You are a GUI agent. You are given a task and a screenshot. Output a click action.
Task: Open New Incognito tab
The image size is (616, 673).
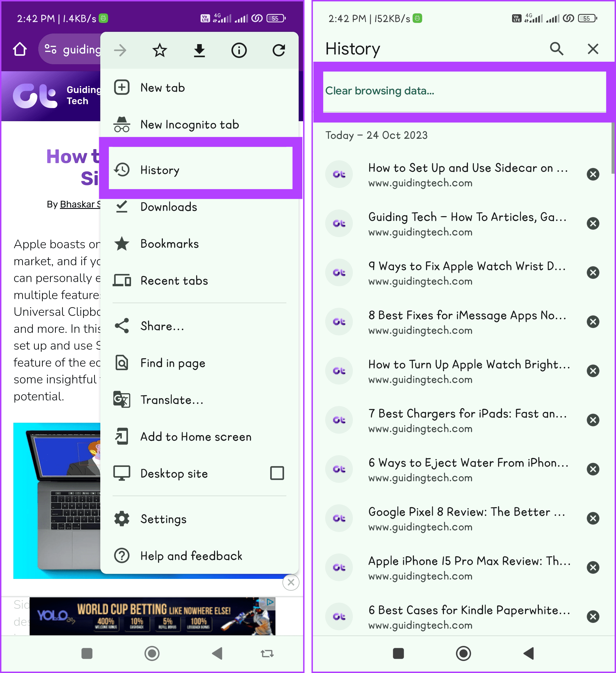[199, 125]
